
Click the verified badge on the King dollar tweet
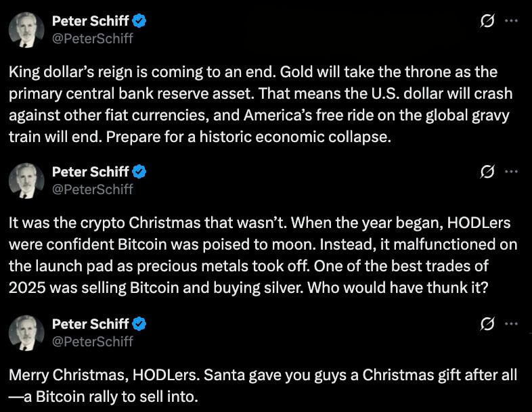coord(141,21)
